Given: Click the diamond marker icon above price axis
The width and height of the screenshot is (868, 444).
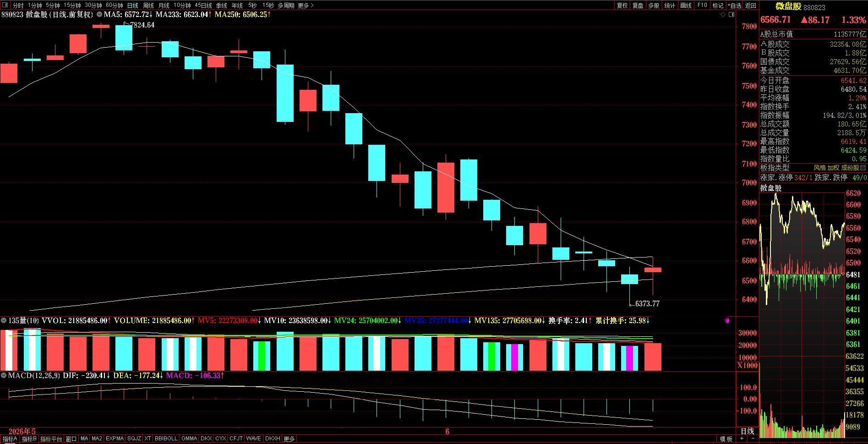Looking at the screenshot, I should tap(723, 15).
